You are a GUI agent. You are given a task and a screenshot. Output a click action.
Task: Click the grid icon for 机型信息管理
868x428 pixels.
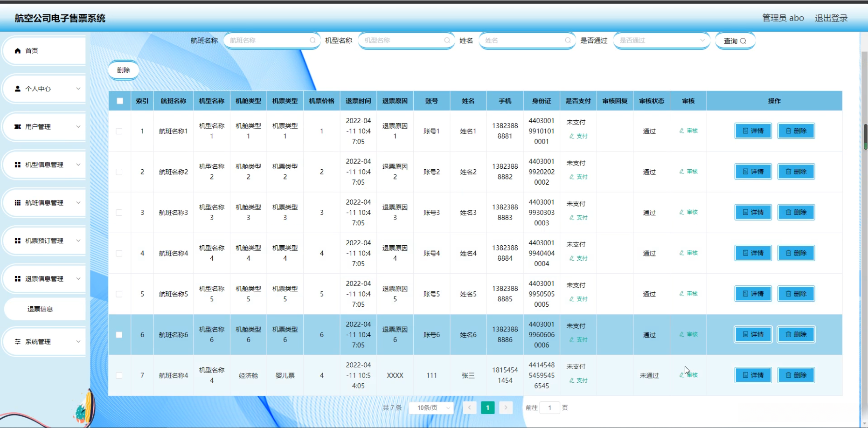pyautogui.click(x=18, y=165)
